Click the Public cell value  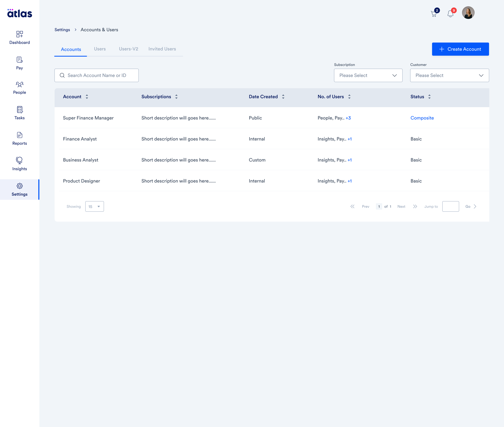tap(255, 118)
